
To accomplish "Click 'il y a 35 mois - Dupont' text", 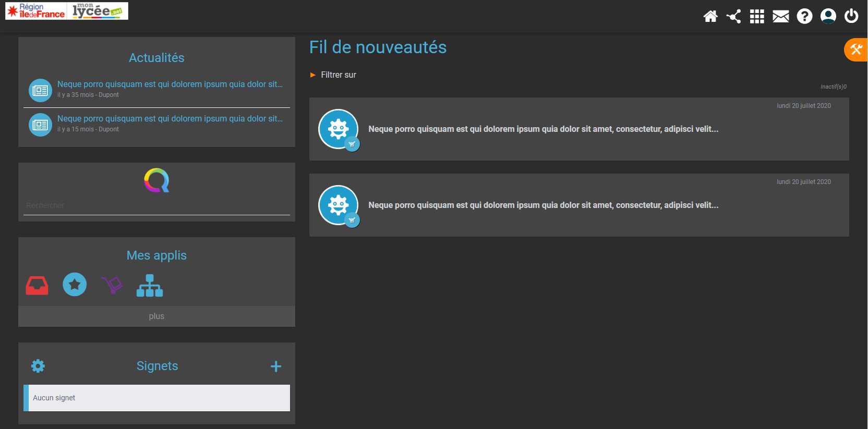I will pos(88,95).
